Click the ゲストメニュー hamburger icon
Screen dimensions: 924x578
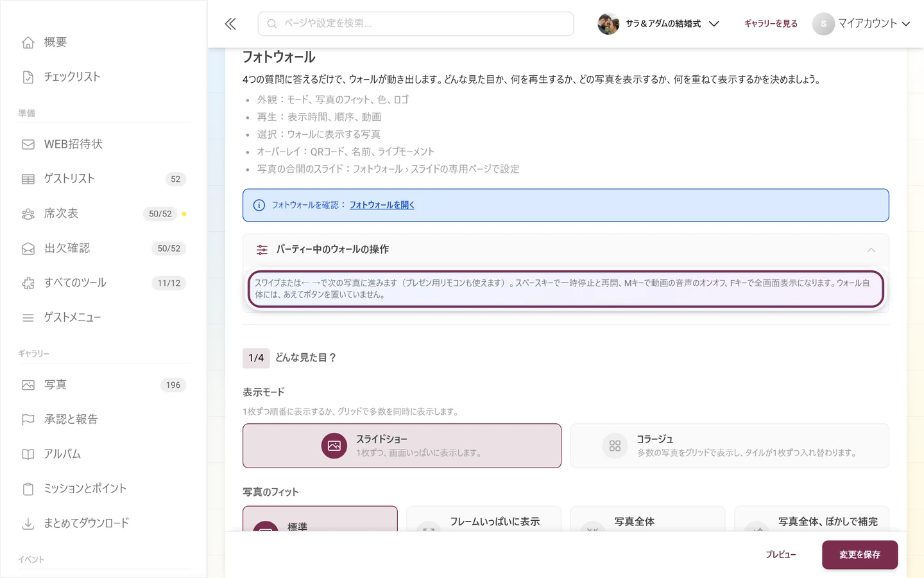tap(28, 318)
